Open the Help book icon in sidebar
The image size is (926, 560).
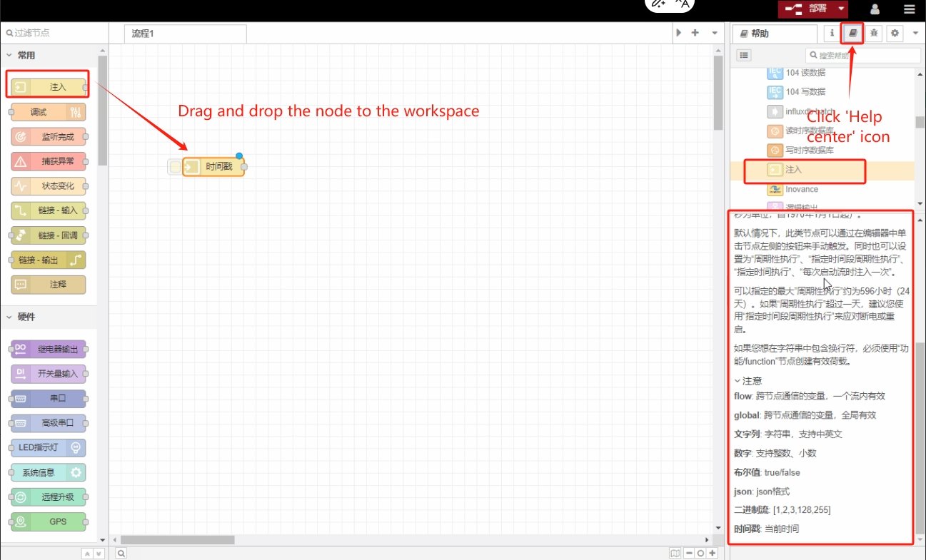click(x=852, y=33)
